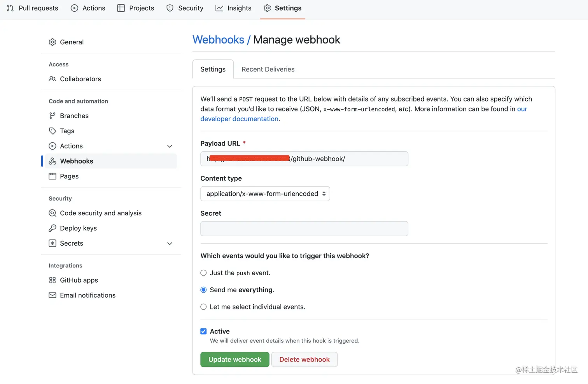The image size is (588, 384).
Task: Uncheck the Active checkbox
Action: click(203, 332)
